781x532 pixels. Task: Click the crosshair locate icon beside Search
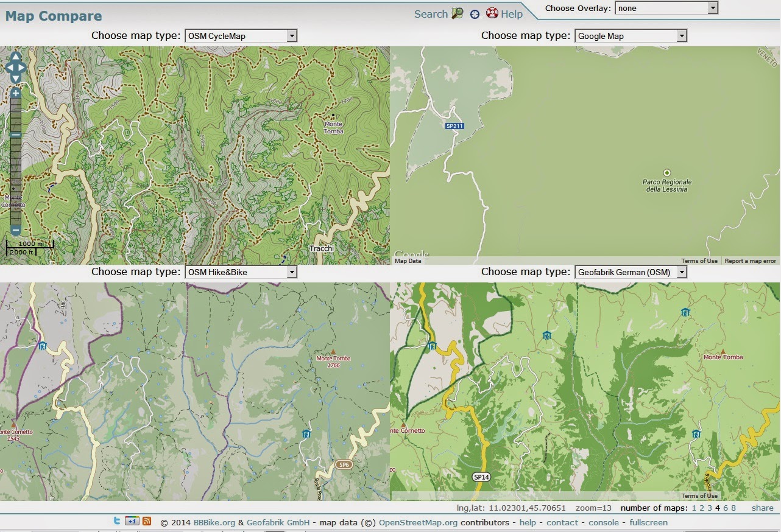click(475, 13)
